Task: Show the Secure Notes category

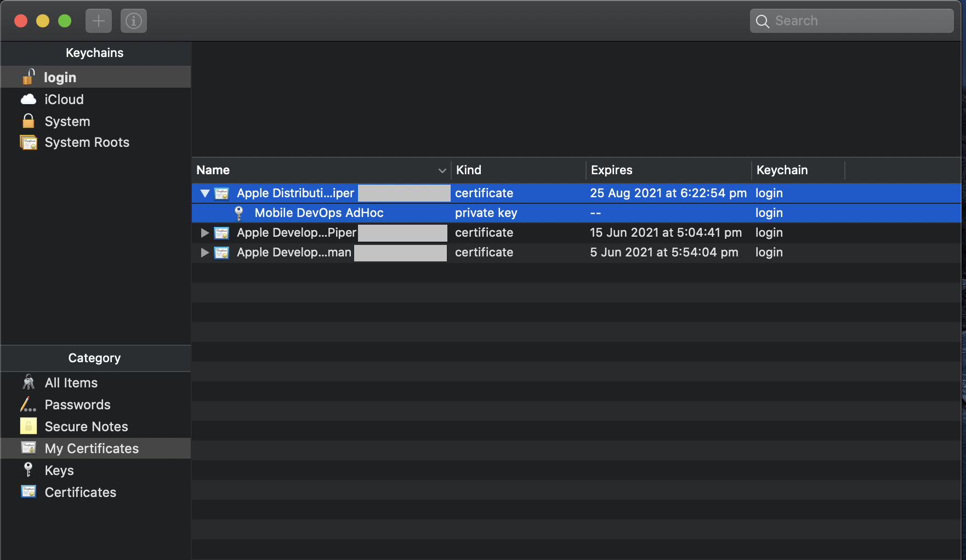Action: coord(96,426)
